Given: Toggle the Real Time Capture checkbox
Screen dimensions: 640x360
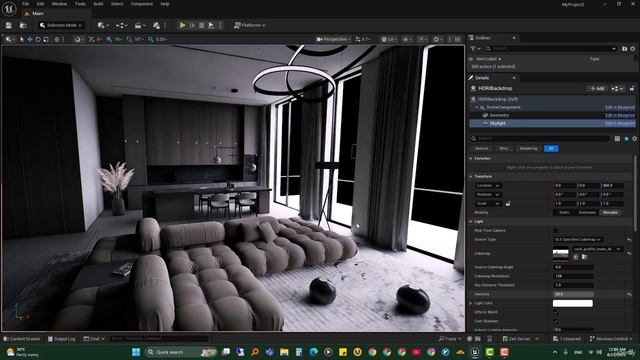Looking at the screenshot, I should click(556, 231).
